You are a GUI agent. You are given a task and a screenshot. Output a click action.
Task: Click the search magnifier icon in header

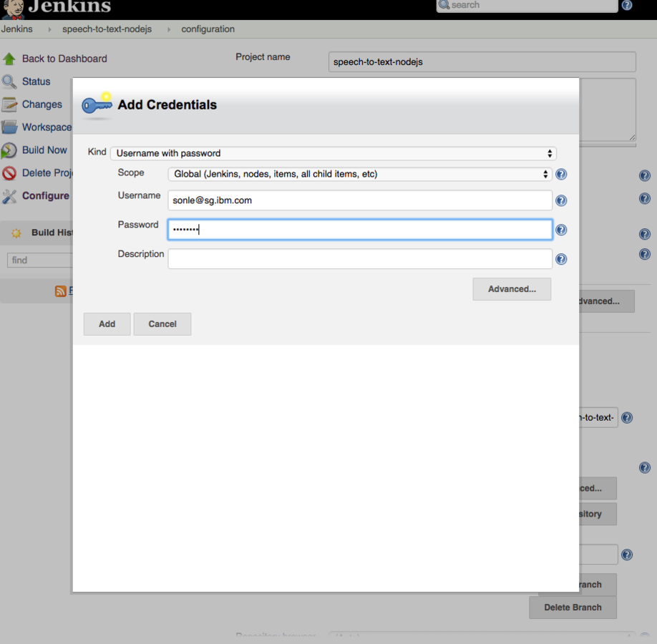click(x=444, y=4)
